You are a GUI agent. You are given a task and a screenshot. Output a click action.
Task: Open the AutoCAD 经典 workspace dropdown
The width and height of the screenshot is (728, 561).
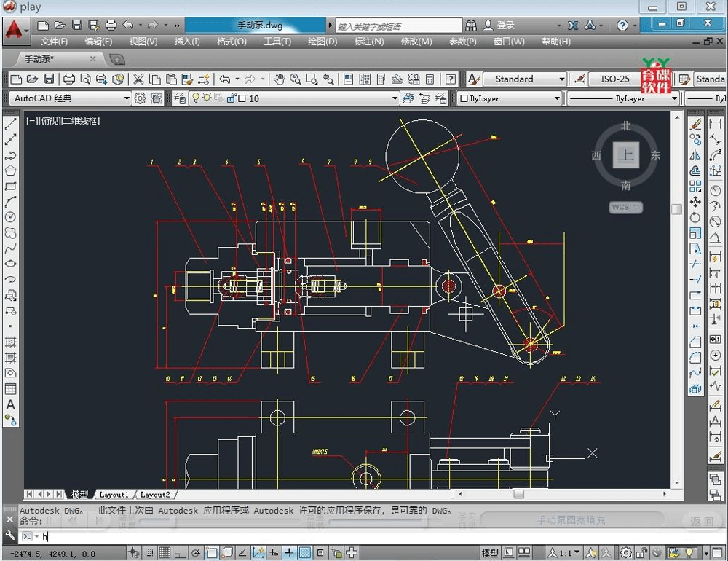point(127,97)
